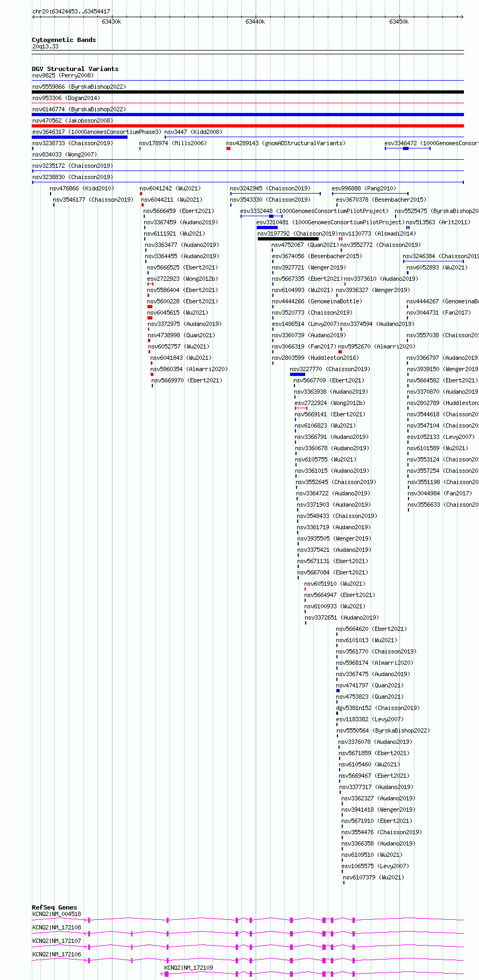Image resolution: width=479 pixels, height=980 pixels.
Task: Select nsv3238733 (Chaisson2019) label
Action: point(73,143)
